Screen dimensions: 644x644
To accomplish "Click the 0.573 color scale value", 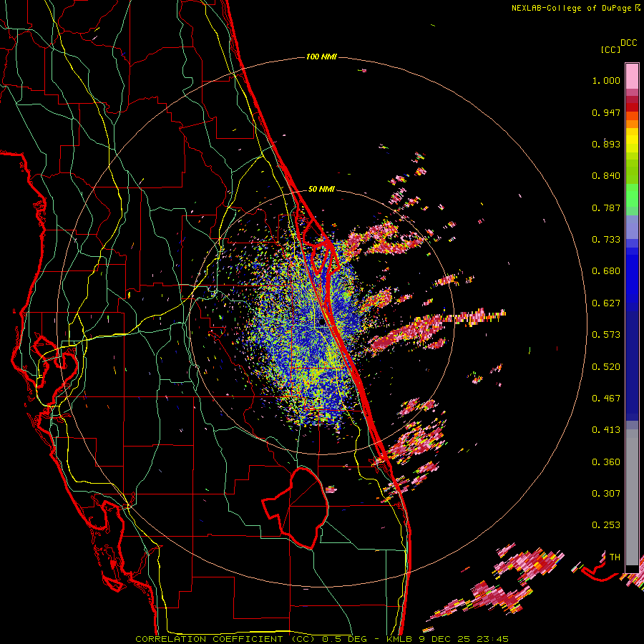I will click(606, 335).
